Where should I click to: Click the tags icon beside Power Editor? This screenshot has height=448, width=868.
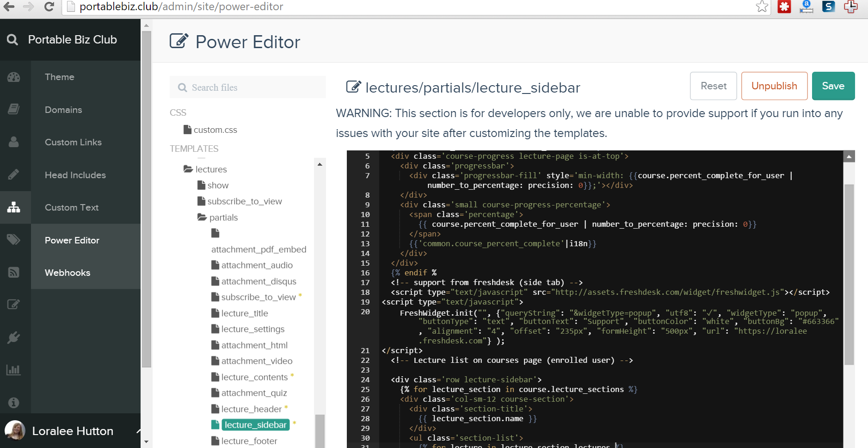[x=14, y=239]
